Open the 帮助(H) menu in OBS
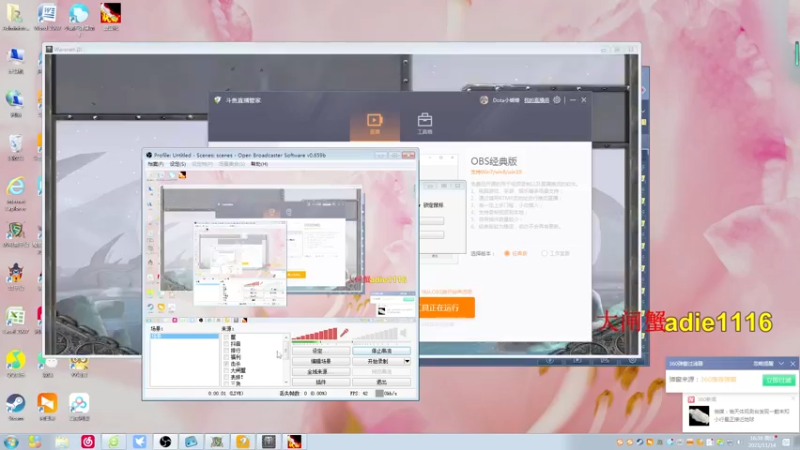This screenshot has height=450, width=800. (259, 164)
